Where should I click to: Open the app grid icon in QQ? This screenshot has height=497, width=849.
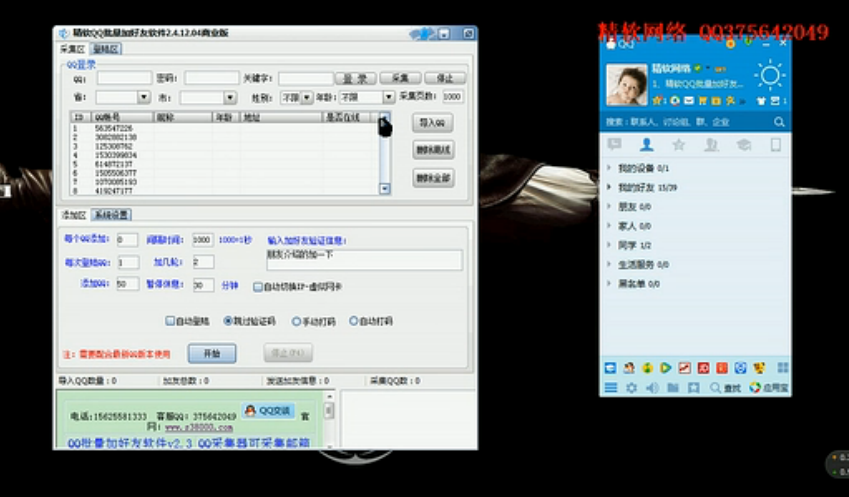[782, 368]
